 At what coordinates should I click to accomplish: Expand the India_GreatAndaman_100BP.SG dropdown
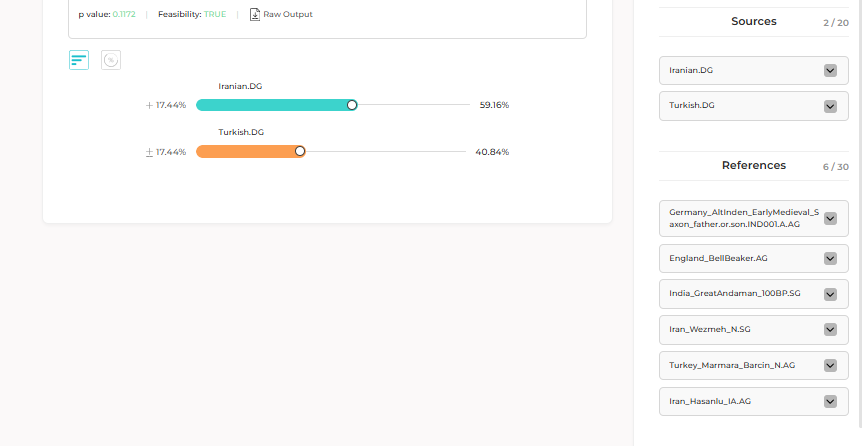click(829, 294)
